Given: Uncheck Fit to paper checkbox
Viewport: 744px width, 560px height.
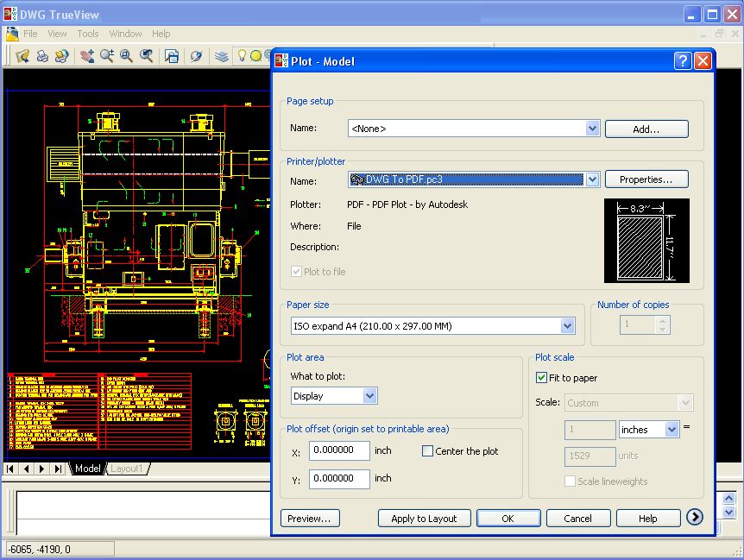Looking at the screenshot, I should pos(541,377).
